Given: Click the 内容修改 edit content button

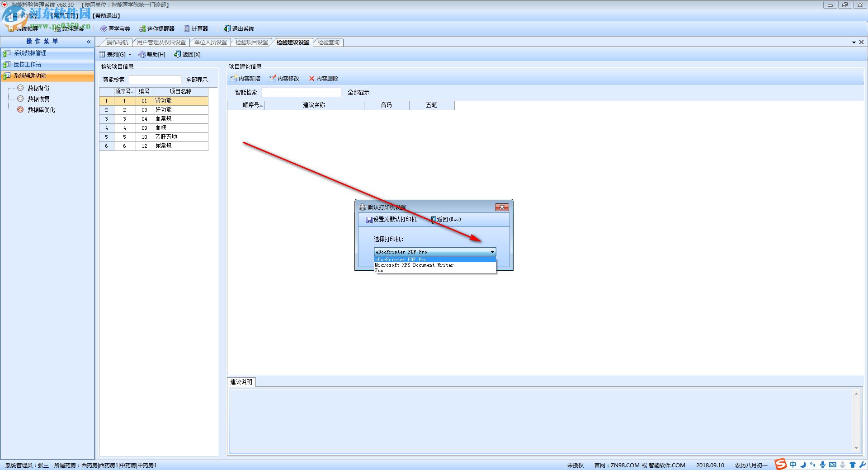Looking at the screenshot, I should click(x=284, y=78).
